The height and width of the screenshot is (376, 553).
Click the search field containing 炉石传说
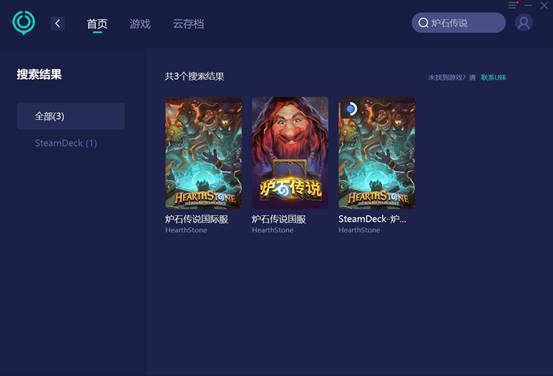click(x=458, y=23)
